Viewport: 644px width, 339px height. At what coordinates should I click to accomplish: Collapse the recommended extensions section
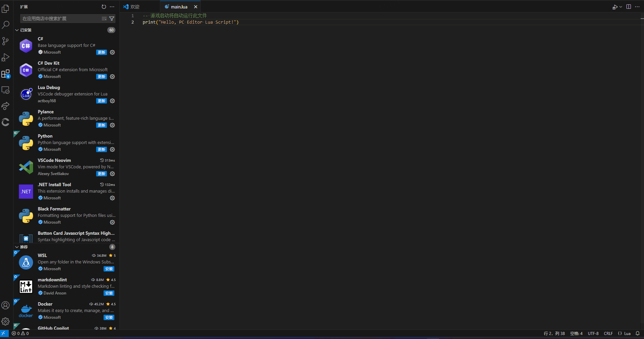(17, 247)
